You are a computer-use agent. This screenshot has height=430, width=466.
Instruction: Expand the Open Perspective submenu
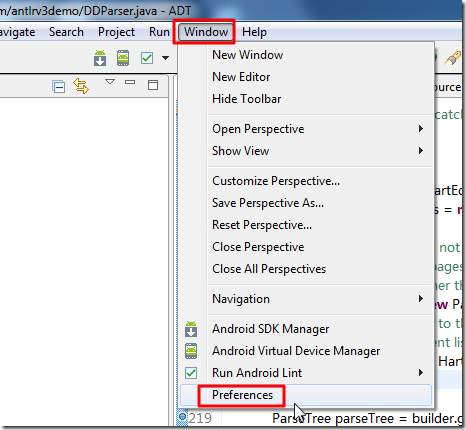[306, 129]
